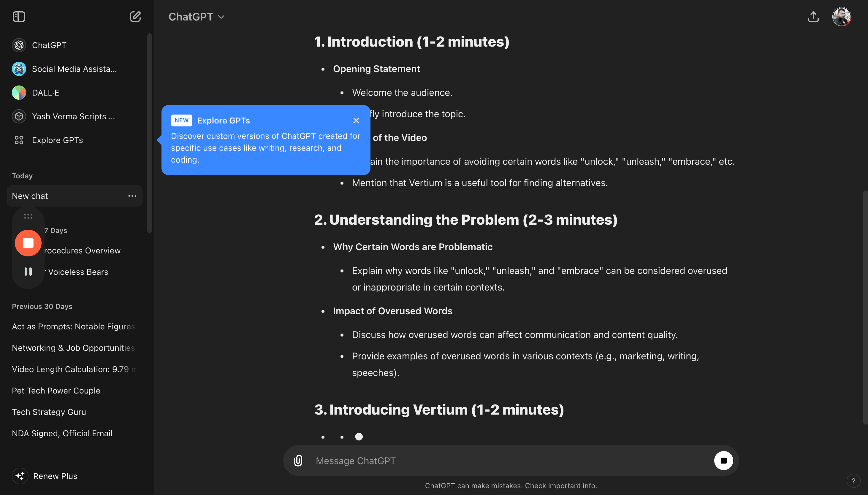868x495 pixels.
Task: Open the ChatGPT logo icon in the sidebar
Action: [x=19, y=45]
